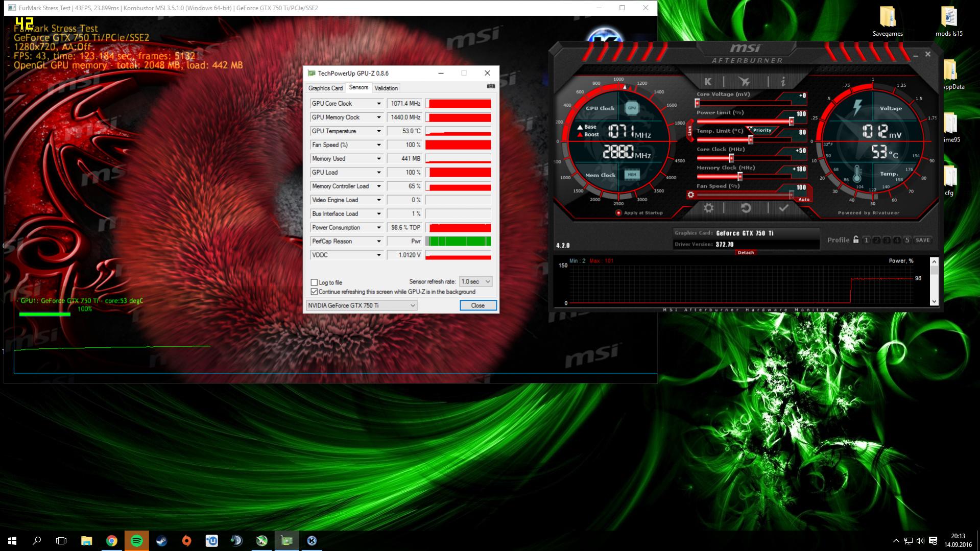Screen dimensions: 980x551
Task: Apply Afterburner settings with checkmark icon
Action: (x=783, y=208)
